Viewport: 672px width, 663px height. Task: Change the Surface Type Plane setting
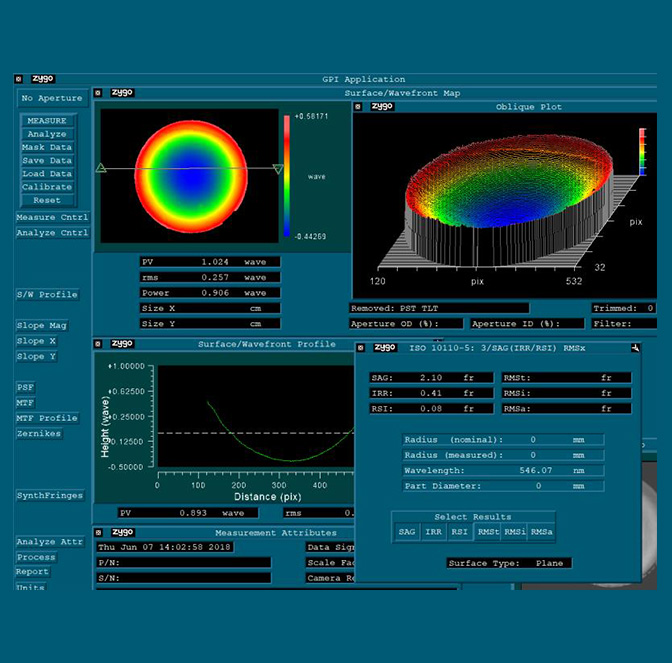pyautogui.click(x=549, y=563)
